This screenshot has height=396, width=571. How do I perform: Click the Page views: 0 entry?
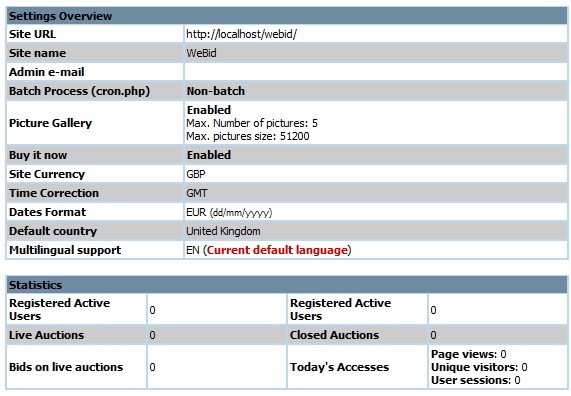point(469,354)
